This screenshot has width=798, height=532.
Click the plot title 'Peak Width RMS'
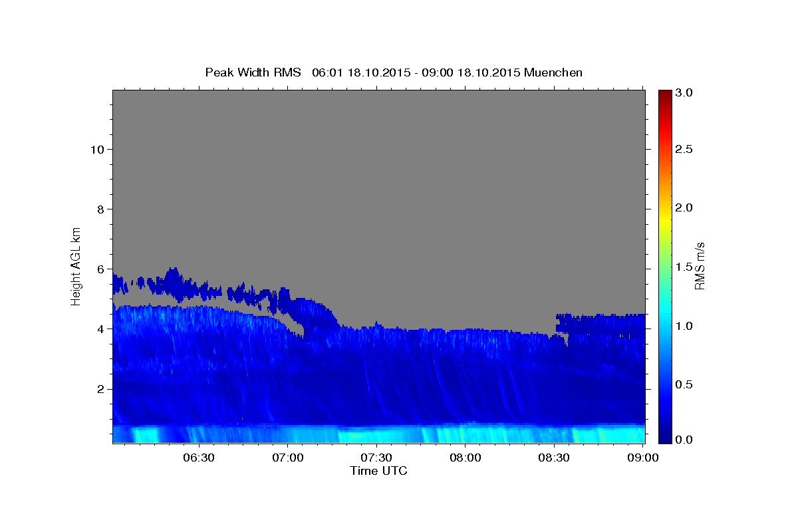253,72
